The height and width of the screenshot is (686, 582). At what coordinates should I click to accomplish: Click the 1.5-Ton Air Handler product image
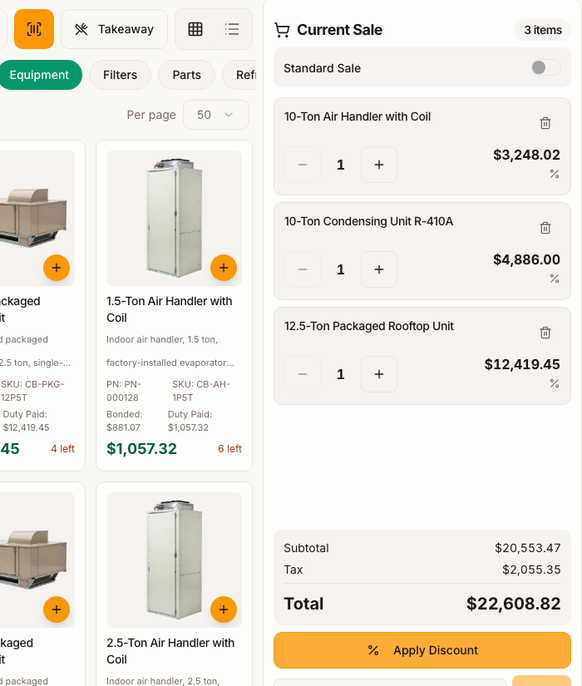(x=174, y=218)
